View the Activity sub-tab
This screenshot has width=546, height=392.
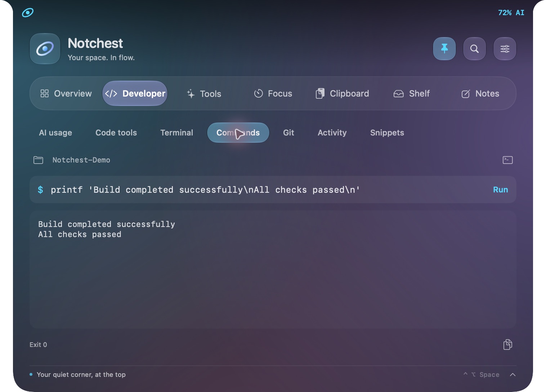point(332,133)
